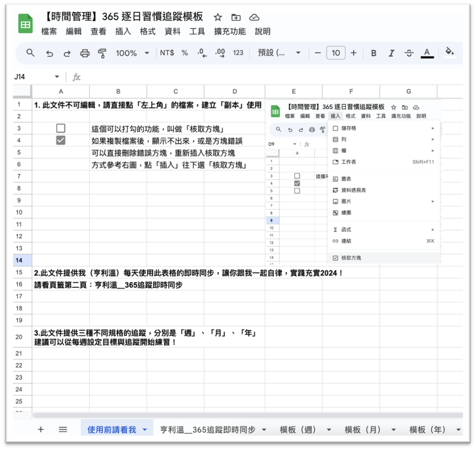Toggle italic formatting
Image resolution: width=476 pixels, height=450 pixels.
[x=391, y=53]
